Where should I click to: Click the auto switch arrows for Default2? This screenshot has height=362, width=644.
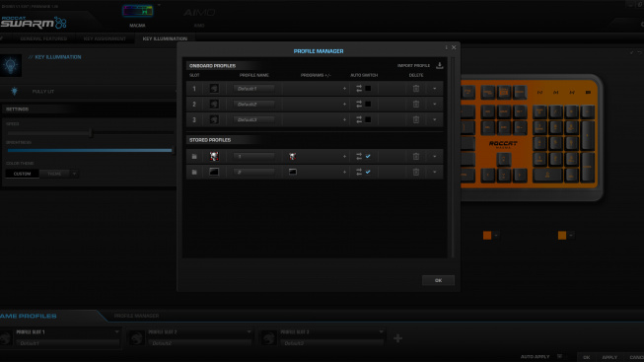[x=359, y=104]
